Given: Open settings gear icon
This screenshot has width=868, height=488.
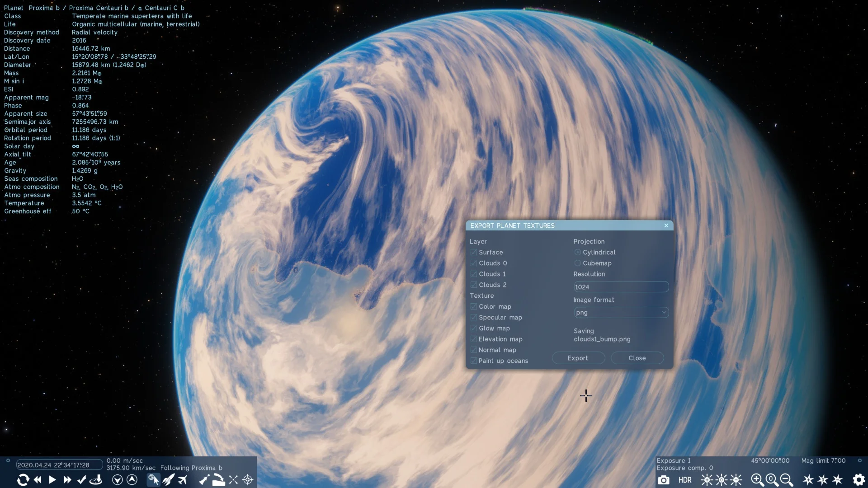Looking at the screenshot, I should 859,479.
